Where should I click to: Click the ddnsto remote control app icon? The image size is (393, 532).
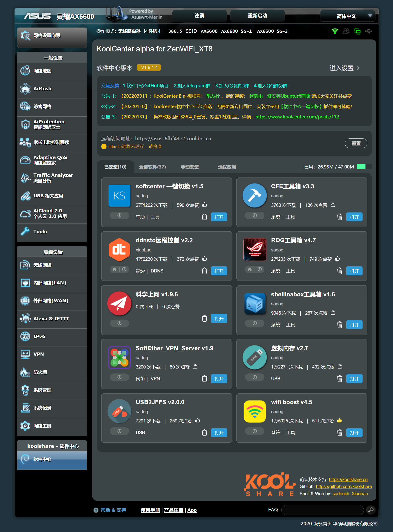(119, 249)
